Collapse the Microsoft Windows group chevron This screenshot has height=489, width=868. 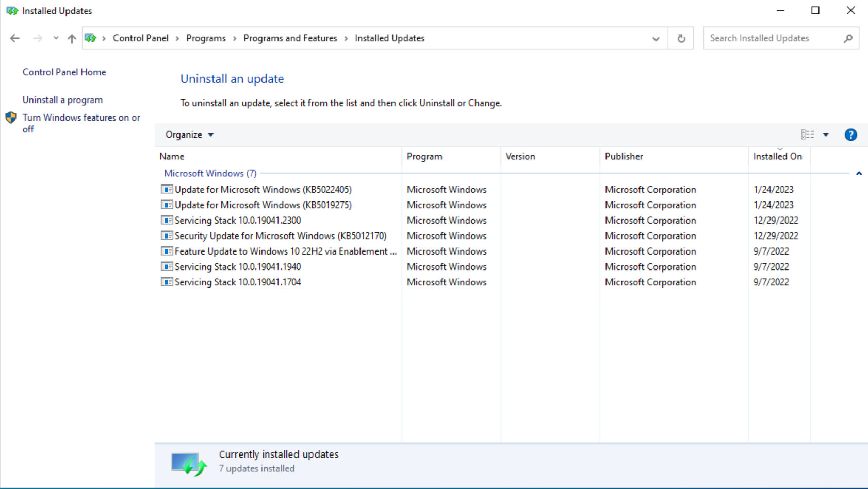coord(859,173)
